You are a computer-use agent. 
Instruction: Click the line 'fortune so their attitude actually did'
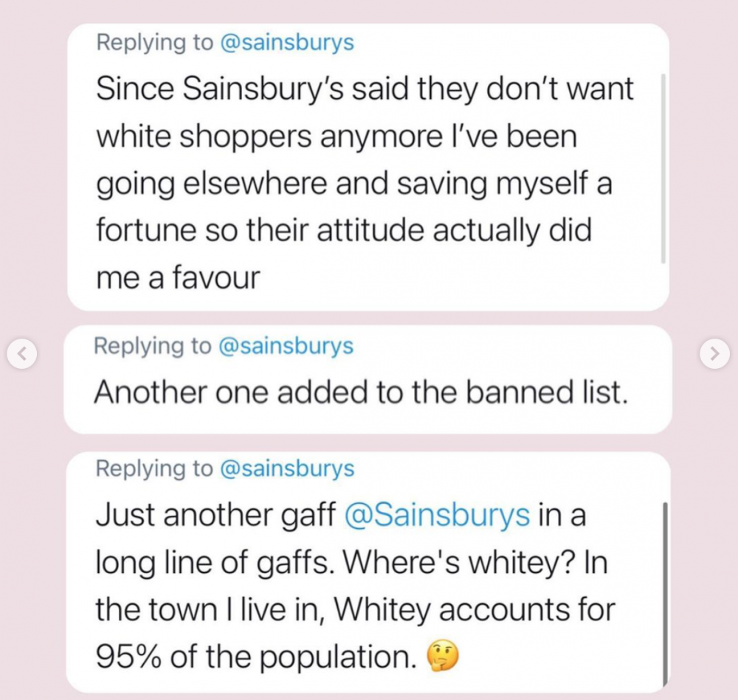click(x=344, y=230)
